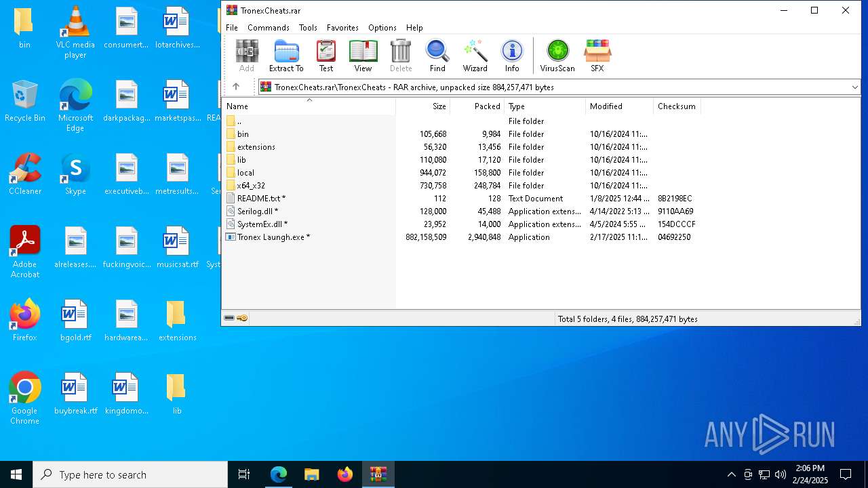Open Recycle Bin on desktop

24,100
